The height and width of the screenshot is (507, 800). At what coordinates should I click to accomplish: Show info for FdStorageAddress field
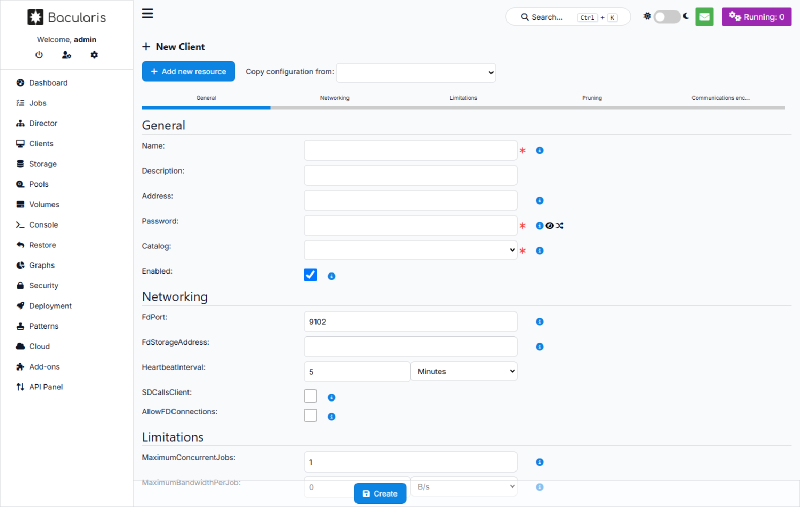coord(539,346)
